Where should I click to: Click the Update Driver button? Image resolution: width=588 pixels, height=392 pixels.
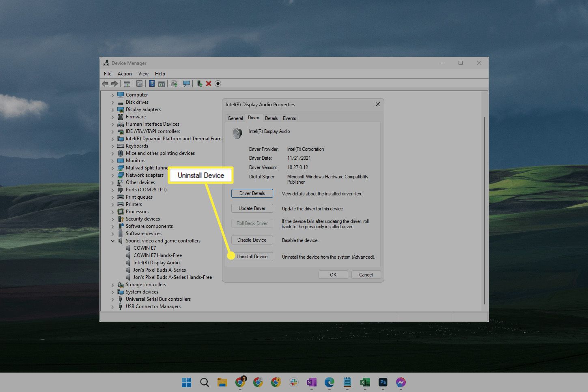click(x=252, y=208)
